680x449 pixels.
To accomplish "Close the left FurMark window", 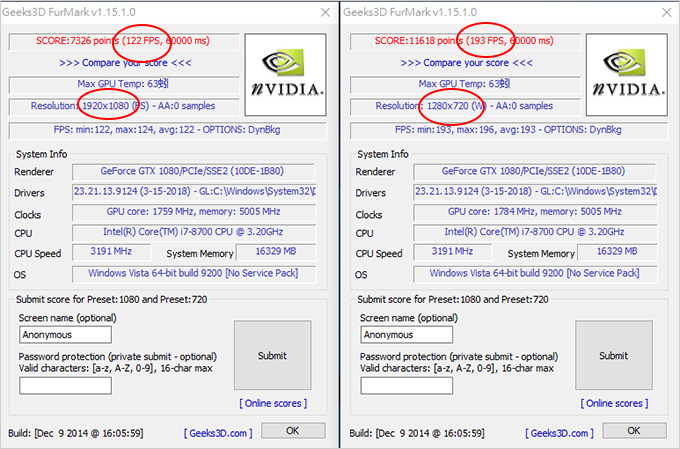I will click(x=325, y=13).
